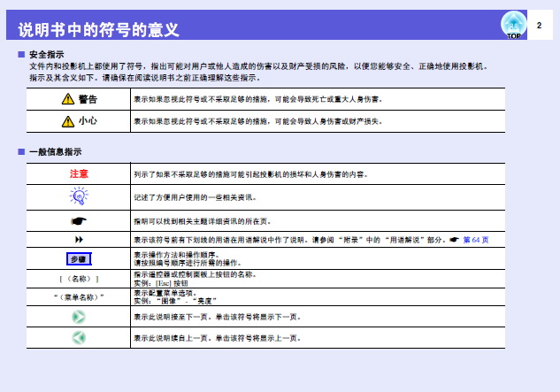
Task: Click the 安全指示 section heading
Action: (x=46, y=55)
